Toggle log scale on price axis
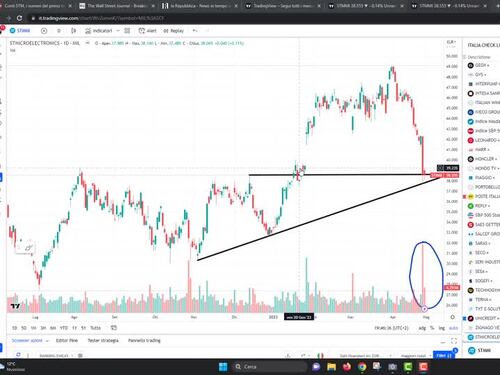 (442, 328)
